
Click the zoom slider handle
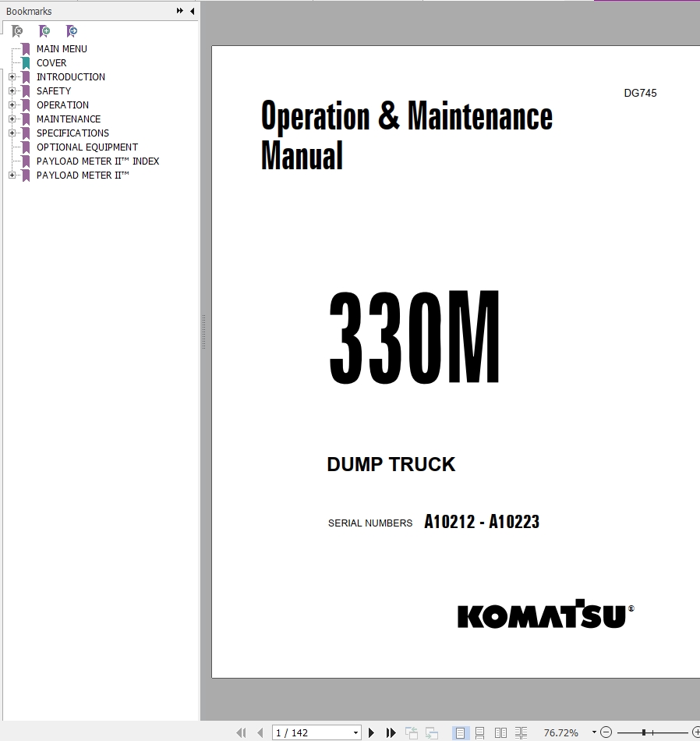[644, 732]
